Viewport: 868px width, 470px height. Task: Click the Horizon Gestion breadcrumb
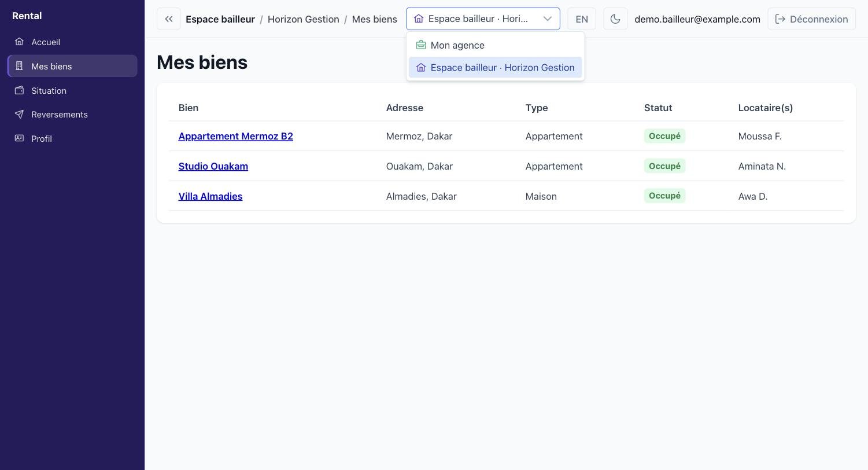click(303, 19)
